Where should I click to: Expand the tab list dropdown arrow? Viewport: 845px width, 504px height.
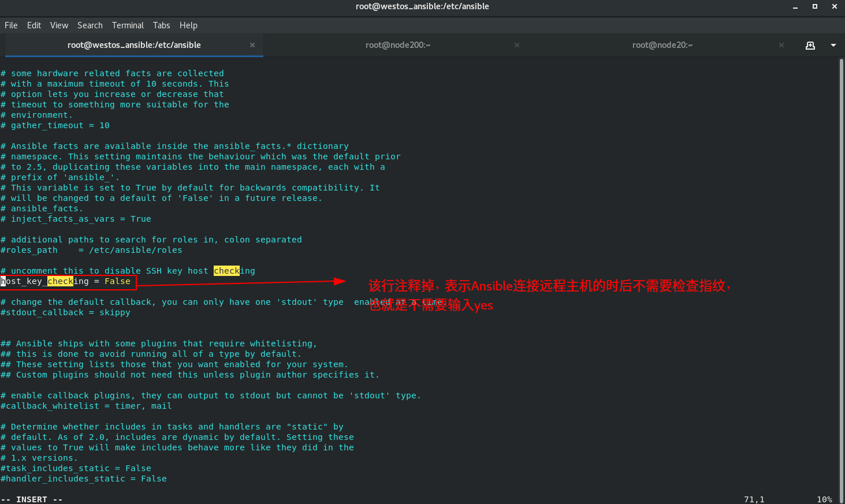click(x=833, y=45)
